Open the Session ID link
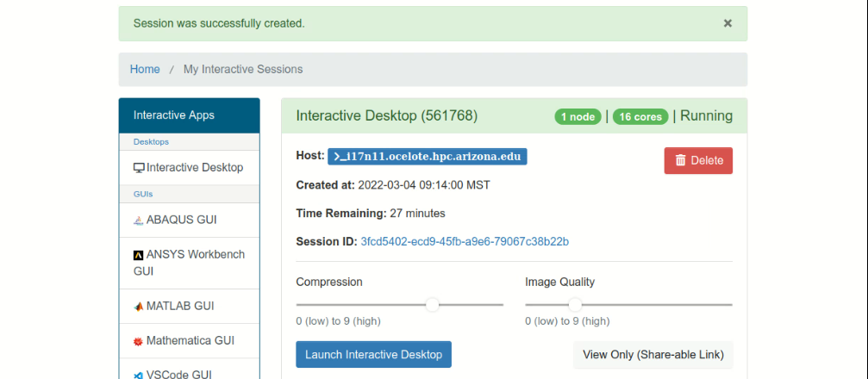Viewport: 868px width, 379px height. 465,242
